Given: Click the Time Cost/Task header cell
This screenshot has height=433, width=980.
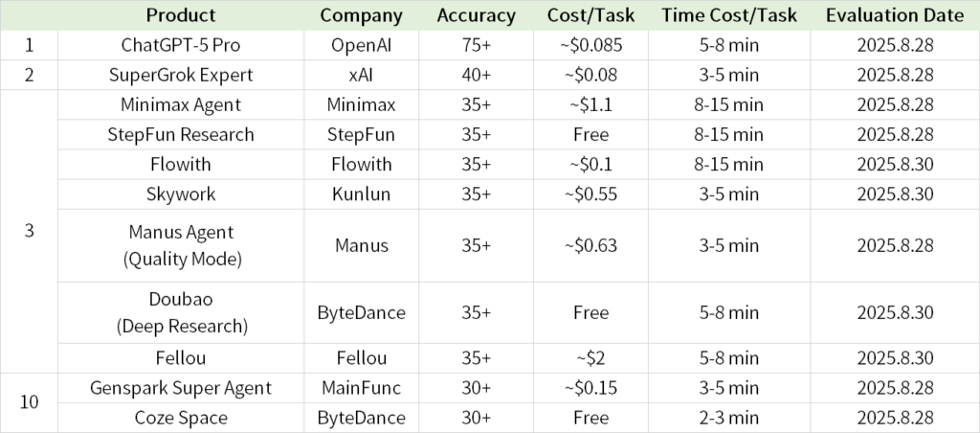Looking at the screenshot, I should [729, 15].
